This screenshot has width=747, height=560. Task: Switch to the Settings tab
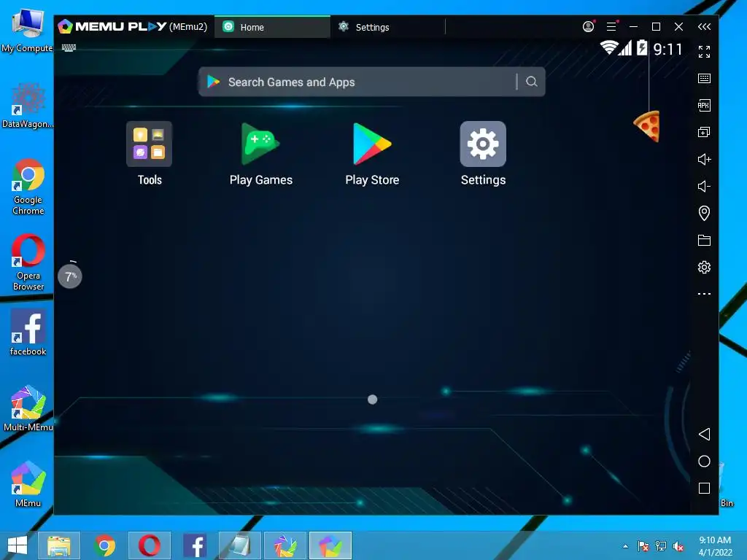click(x=387, y=27)
